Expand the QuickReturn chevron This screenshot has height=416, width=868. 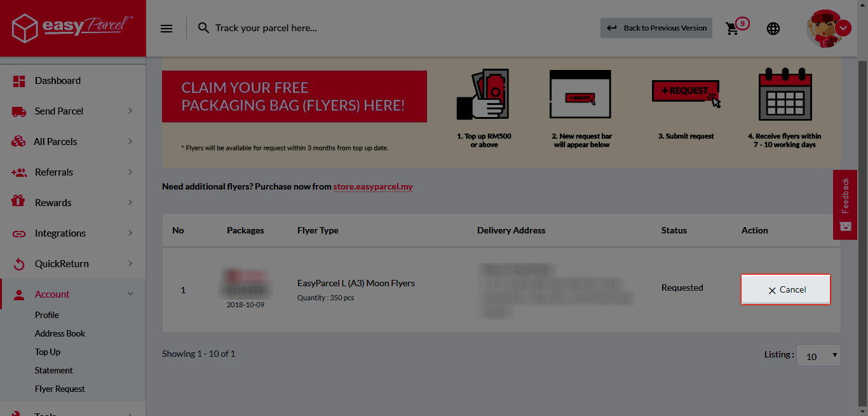tap(130, 263)
